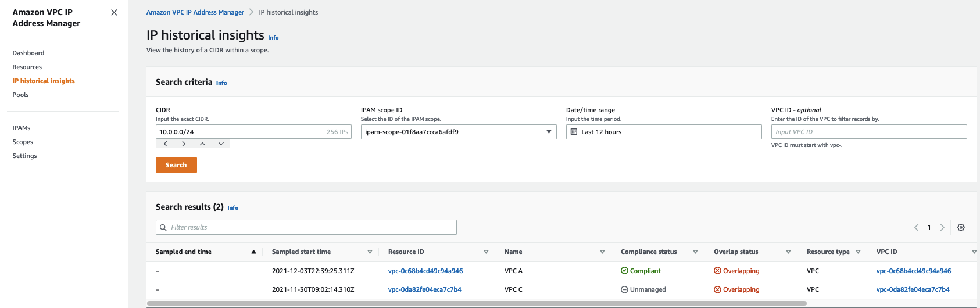This screenshot has height=308, width=980.
Task: Sort by Compliance status arrow
Action: point(695,252)
